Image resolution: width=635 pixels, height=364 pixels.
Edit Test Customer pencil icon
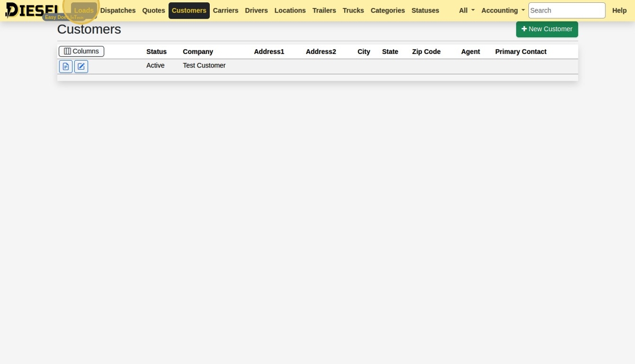coord(81,66)
